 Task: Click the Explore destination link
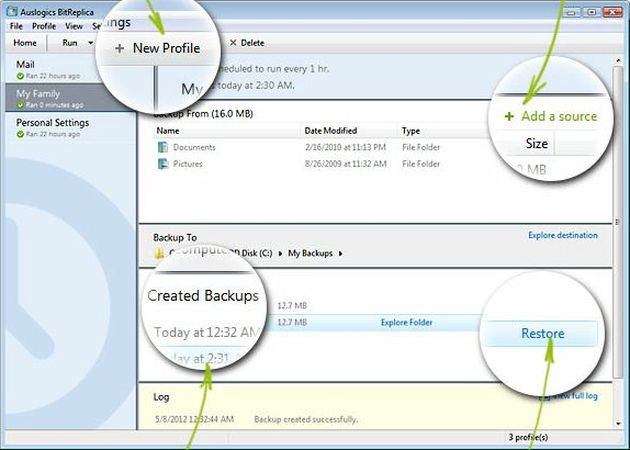pos(562,236)
